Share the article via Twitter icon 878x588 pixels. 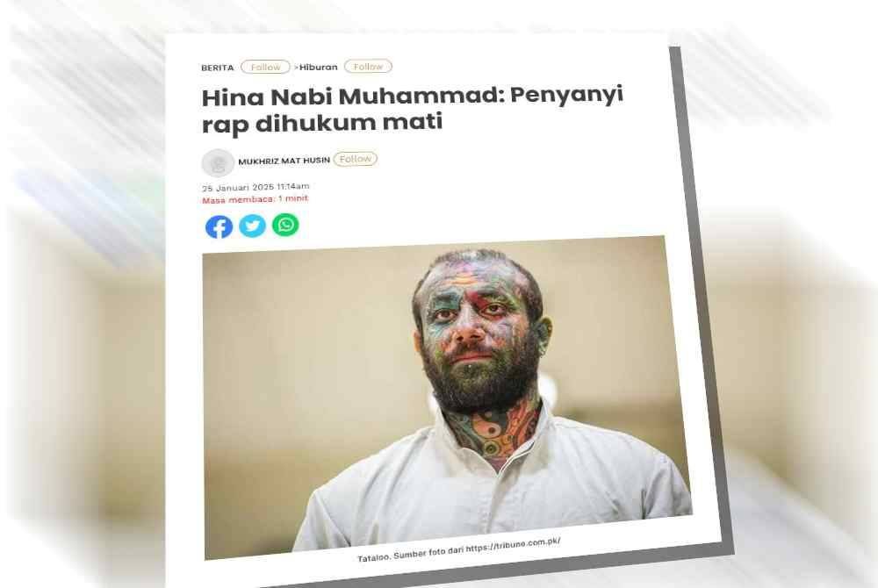click(x=253, y=226)
